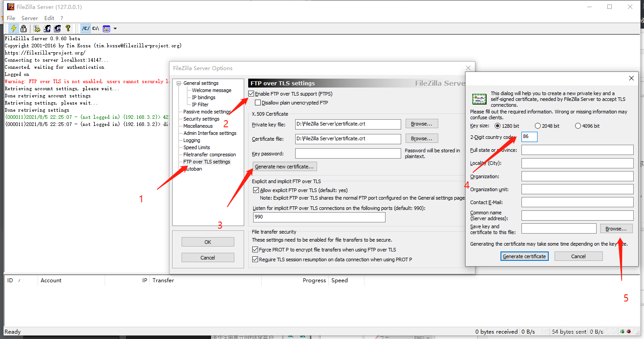The width and height of the screenshot is (644, 339).
Task: Focus the 2-Digit country code field
Action: [529, 137]
